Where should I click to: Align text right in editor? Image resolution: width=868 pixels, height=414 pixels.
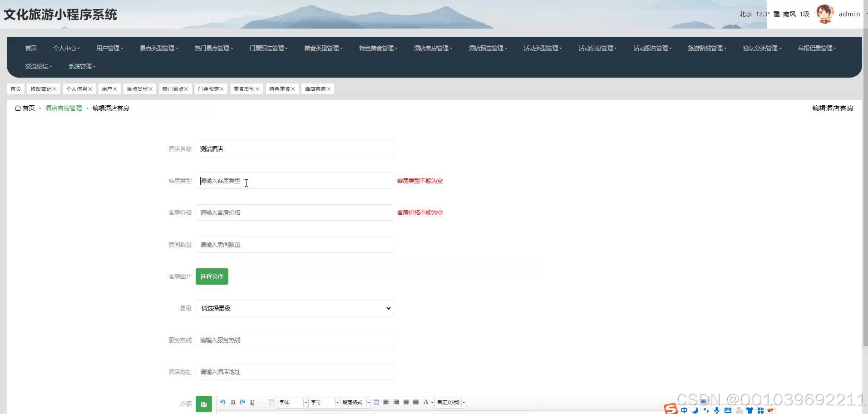(396, 402)
